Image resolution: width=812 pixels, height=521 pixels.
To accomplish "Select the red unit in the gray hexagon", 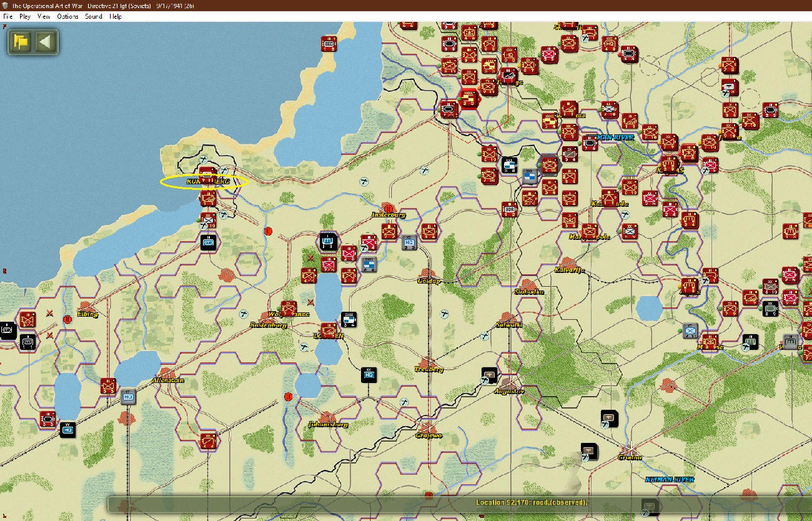I will (x=549, y=165).
